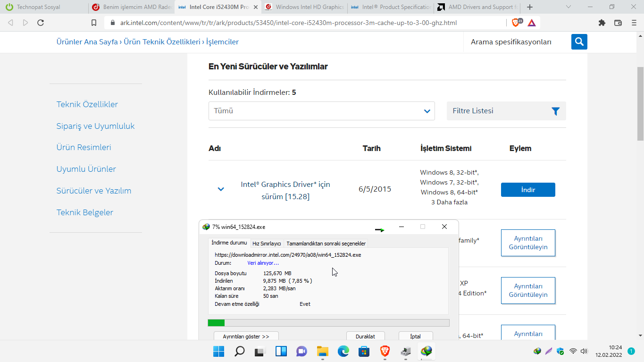
Task: Switch to Windows Intel HD Graphics tab
Action: point(304,7)
